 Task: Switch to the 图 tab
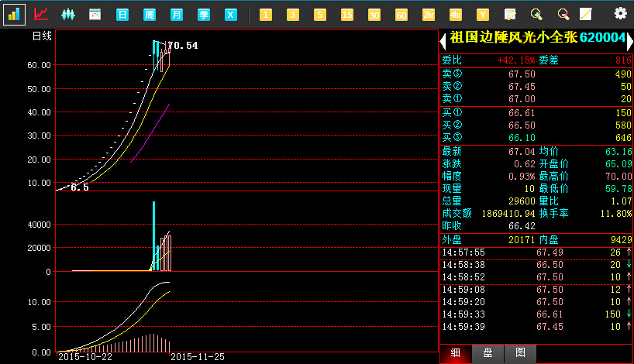520,353
